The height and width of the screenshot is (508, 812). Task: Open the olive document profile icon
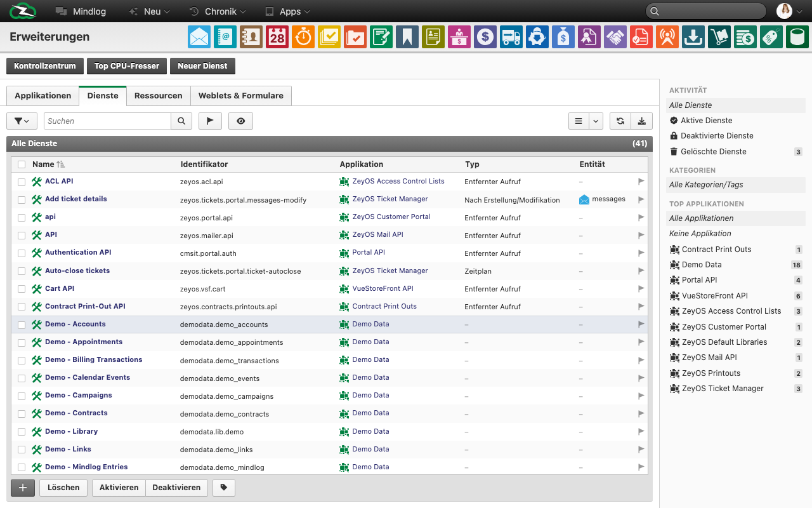[433, 37]
